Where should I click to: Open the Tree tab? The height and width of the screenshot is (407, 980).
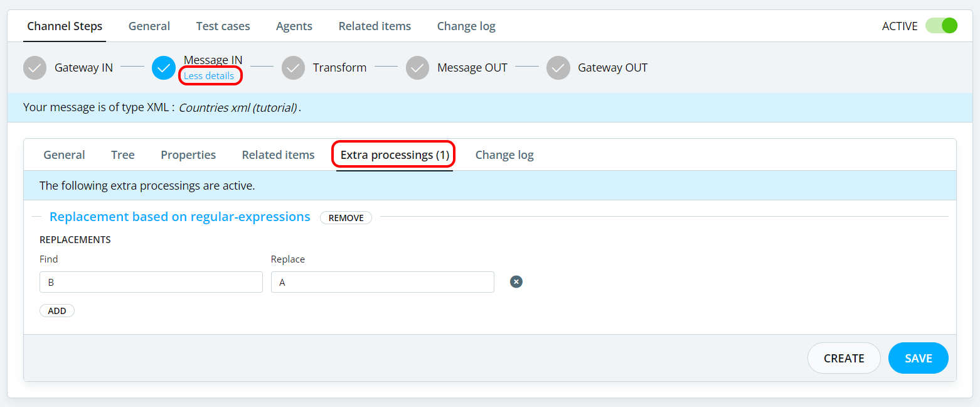(x=123, y=155)
